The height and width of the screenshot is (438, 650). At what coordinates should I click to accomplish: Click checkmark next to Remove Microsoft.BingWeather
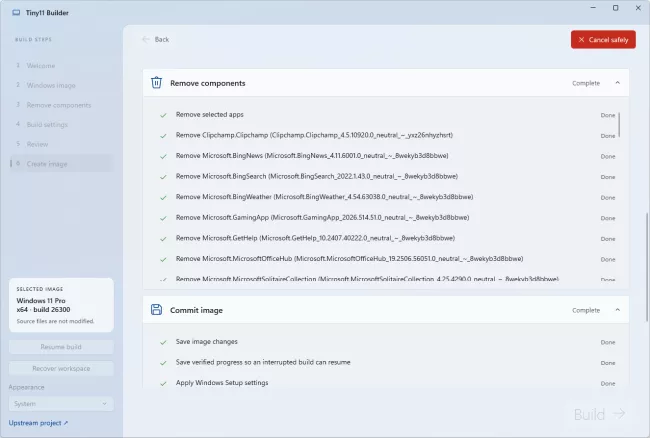[x=163, y=198]
